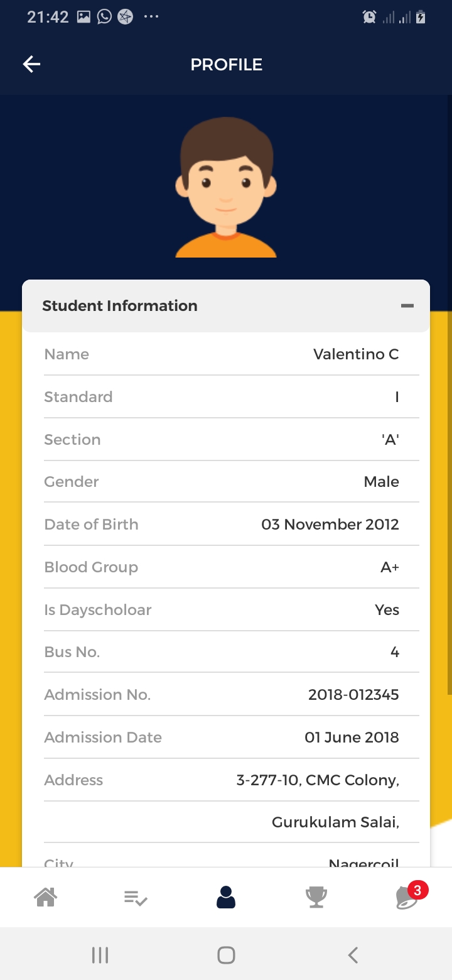
Task: Tap the address line 3-277-10, CMC Colony
Action: tap(318, 780)
